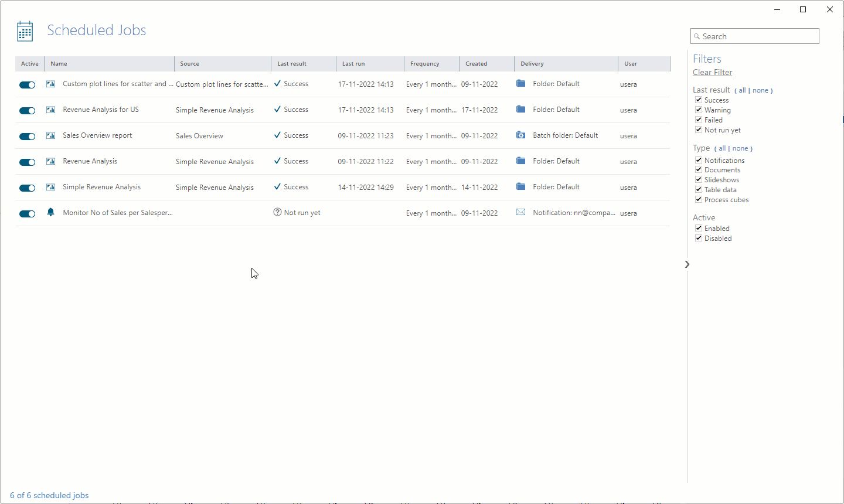Uncheck the Disabled active filter

coord(699,238)
